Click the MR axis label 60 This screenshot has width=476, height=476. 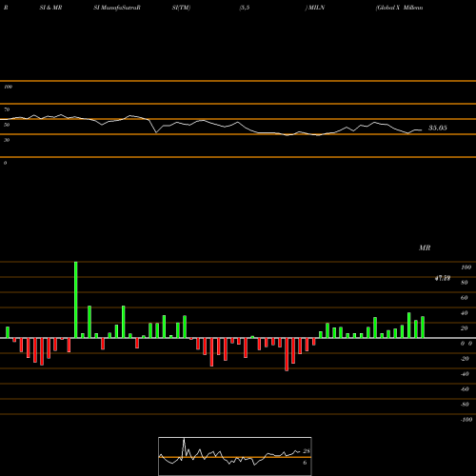point(465,298)
